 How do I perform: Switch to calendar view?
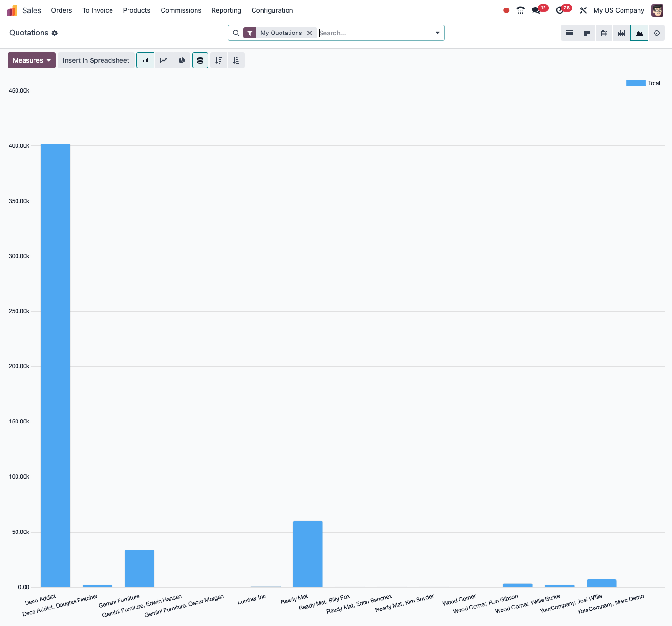pyautogui.click(x=604, y=33)
